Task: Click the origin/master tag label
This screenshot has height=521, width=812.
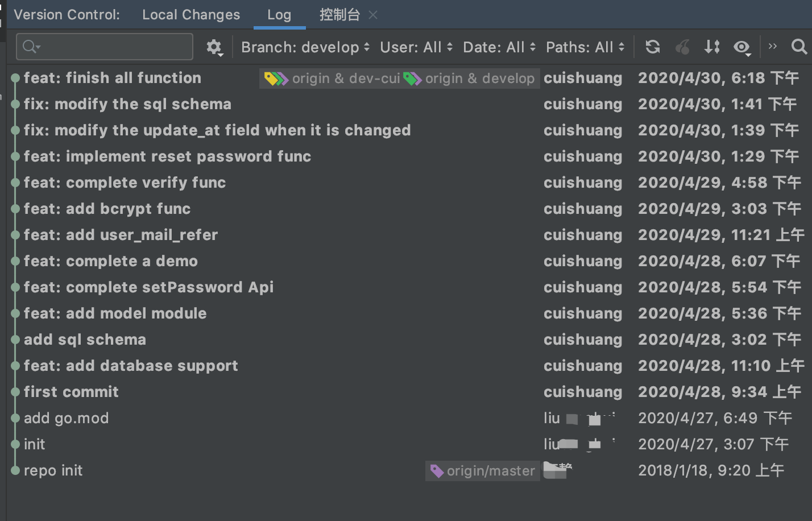Action: coord(483,471)
